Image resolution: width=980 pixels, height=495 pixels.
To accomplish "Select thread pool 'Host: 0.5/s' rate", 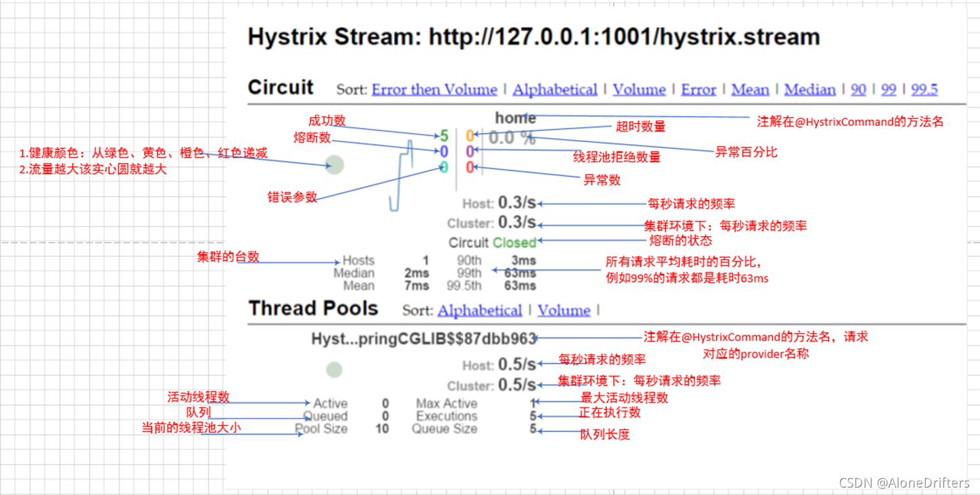I will point(499,364).
